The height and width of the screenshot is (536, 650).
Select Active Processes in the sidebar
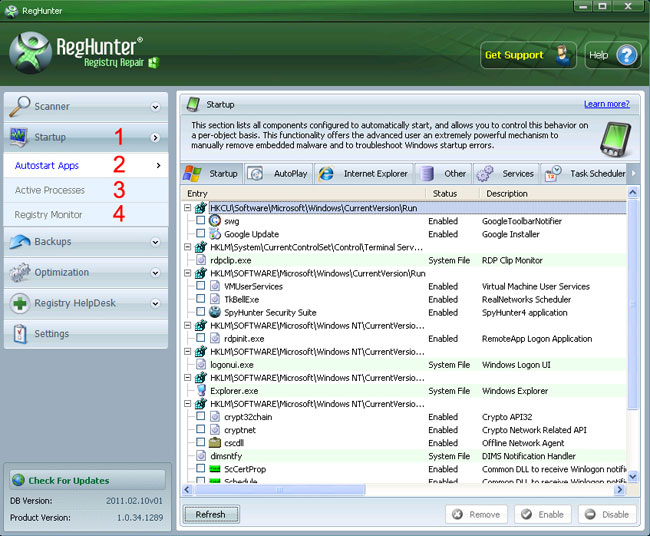click(50, 190)
